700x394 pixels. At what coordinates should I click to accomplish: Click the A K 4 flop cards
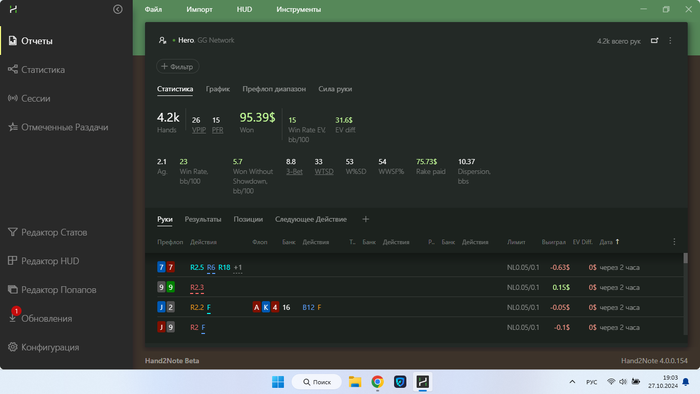[x=266, y=307]
